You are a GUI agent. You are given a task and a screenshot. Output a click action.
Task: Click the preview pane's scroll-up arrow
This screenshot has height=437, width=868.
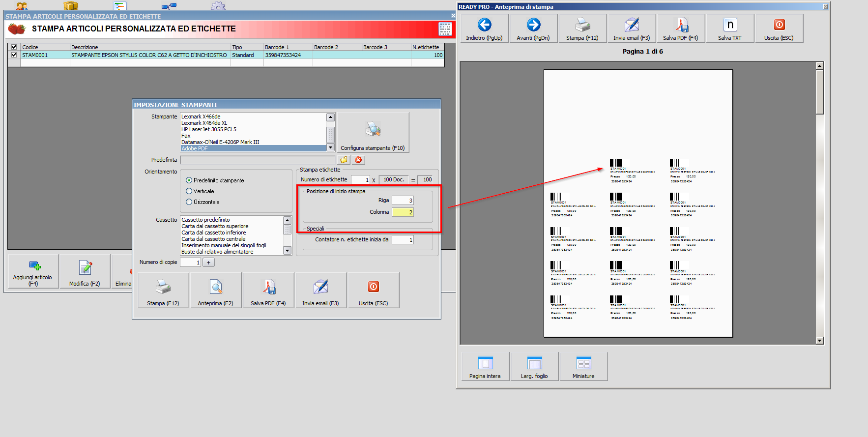tap(819, 65)
